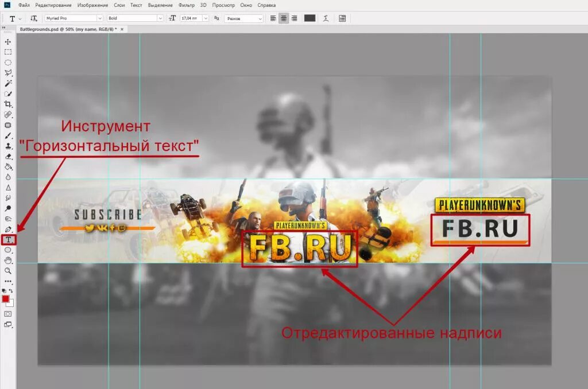This screenshot has width=588, height=389.
Task: Toggle text orientation button
Action: coord(34,18)
